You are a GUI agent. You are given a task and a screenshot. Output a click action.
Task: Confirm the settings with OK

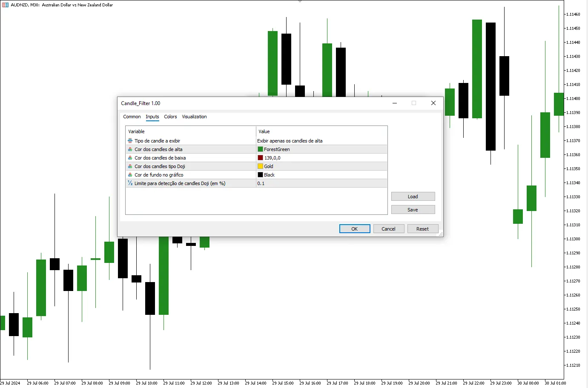tap(355, 229)
